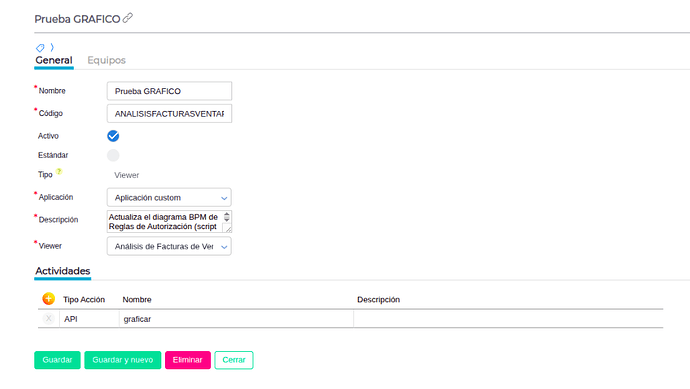Viewport: 690px width, 389px height.
Task: Click the Tipo help question mark icon
Action: click(59, 172)
